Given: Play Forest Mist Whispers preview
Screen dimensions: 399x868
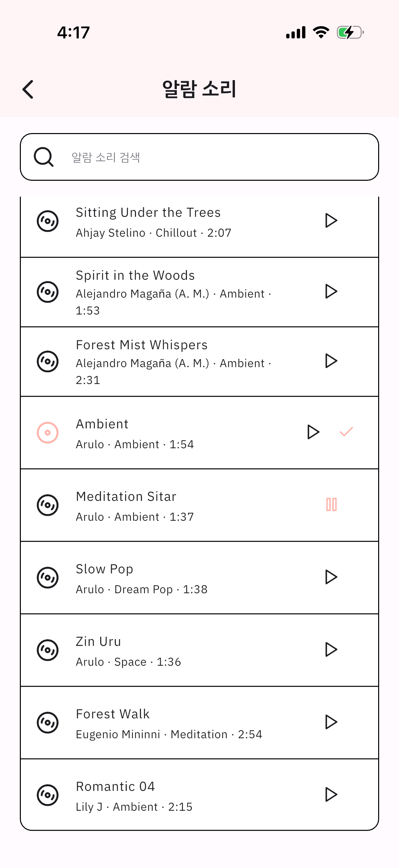Looking at the screenshot, I should 331,361.
